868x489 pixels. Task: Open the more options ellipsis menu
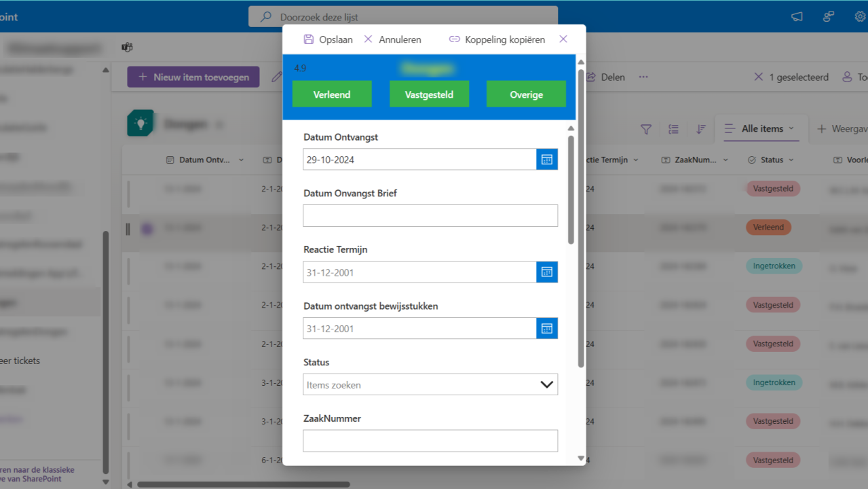(x=643, y=77)
